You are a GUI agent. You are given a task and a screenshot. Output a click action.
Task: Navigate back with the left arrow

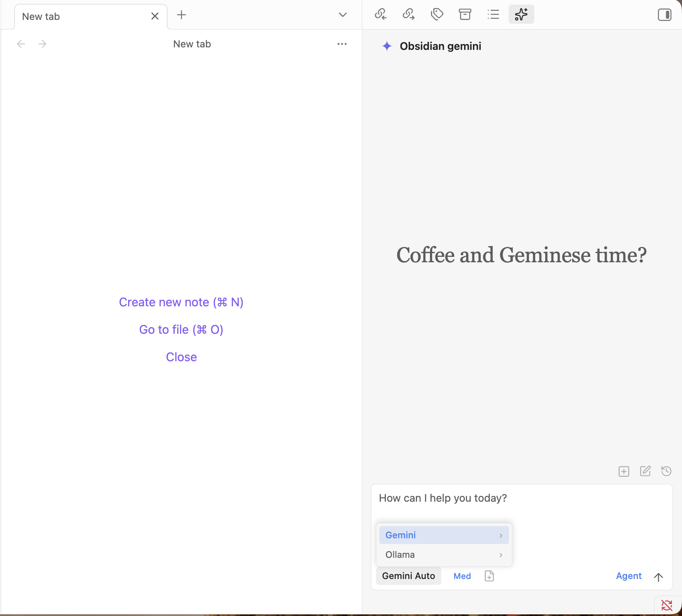pyautogui.click(x=21, y=44)
